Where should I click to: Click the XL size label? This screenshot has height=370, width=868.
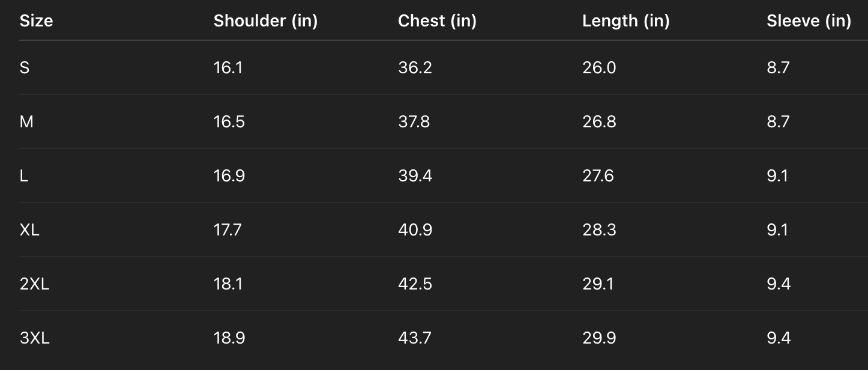[29, 230]
